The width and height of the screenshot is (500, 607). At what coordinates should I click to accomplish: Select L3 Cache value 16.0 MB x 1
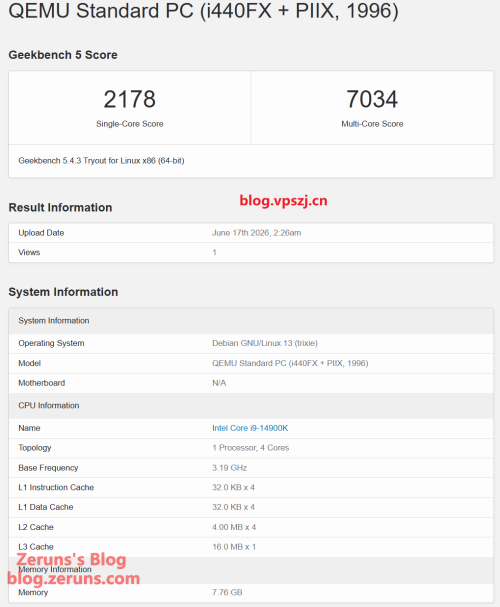(x=234, y=547)
